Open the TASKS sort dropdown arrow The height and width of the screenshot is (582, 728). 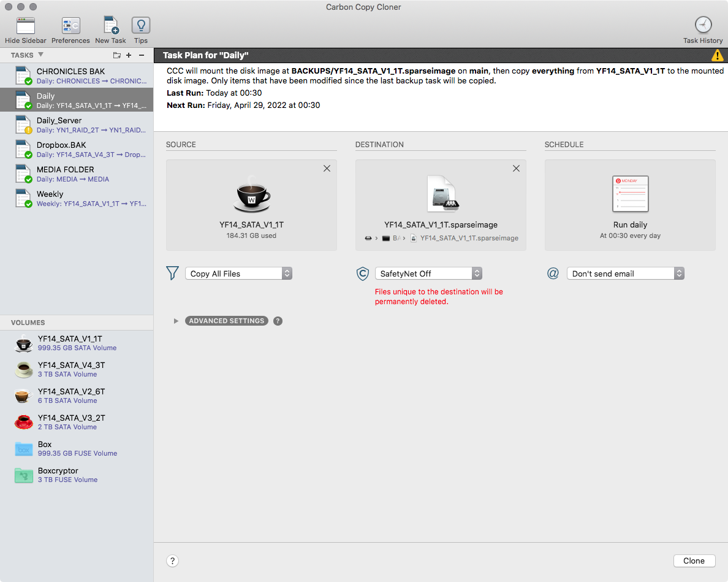(41, 55)
